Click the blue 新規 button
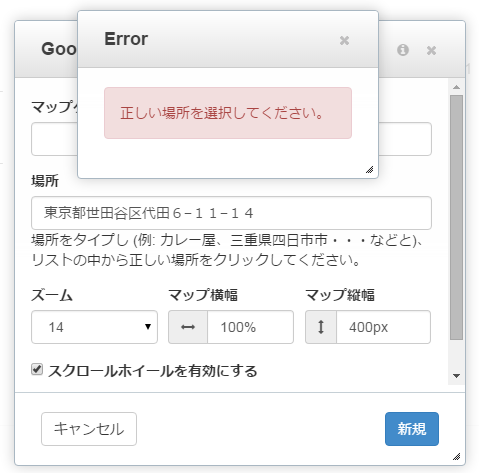The width and height of the screenshot is (479, 473). [x=412, y=429]
